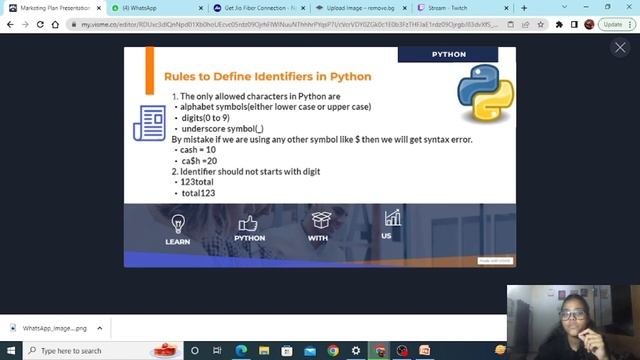Click the address bar URL field

(x=289, y=24)
